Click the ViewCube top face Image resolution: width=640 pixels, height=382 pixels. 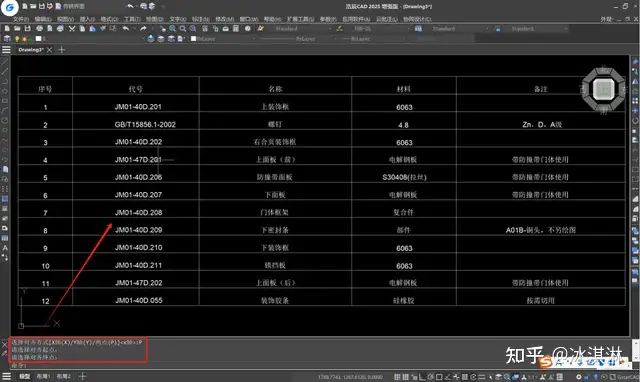click(x=604, y=89)
